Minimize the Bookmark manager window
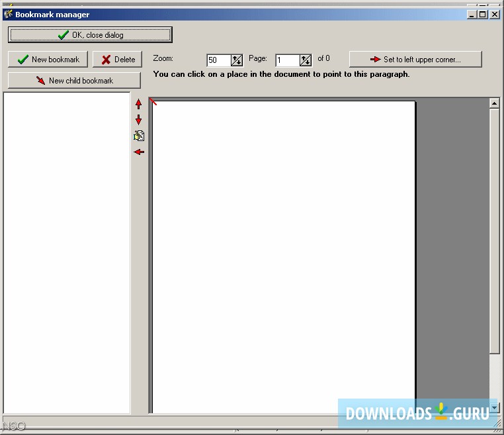Screen dimensions: 504x435 [x=472, y=15]
